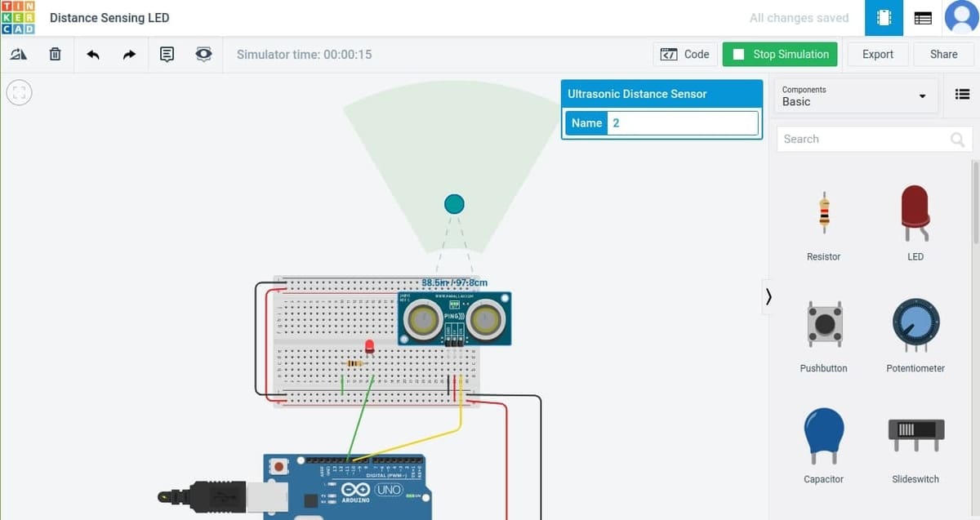Click the teal distance target slider handle
This screenshot has height=520, width=980.
454,204
